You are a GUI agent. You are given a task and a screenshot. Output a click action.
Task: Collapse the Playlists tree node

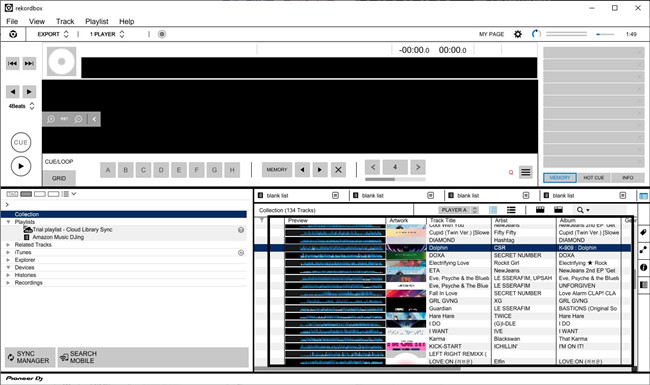tap(8, 222)
